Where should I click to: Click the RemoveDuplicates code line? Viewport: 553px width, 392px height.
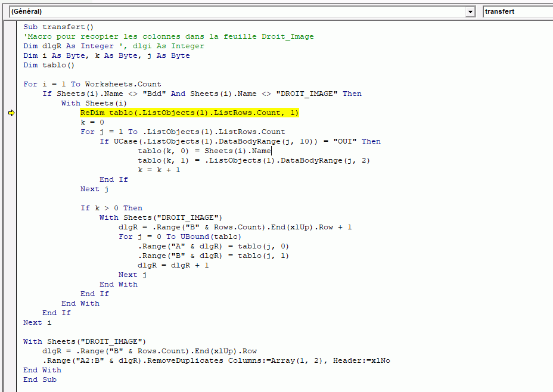[216, 360]
